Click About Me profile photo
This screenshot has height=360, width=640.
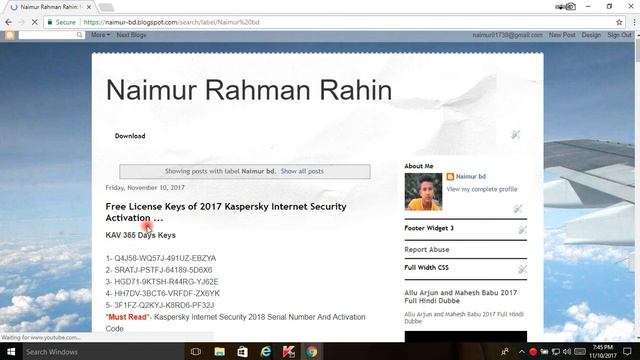(423, 192)
